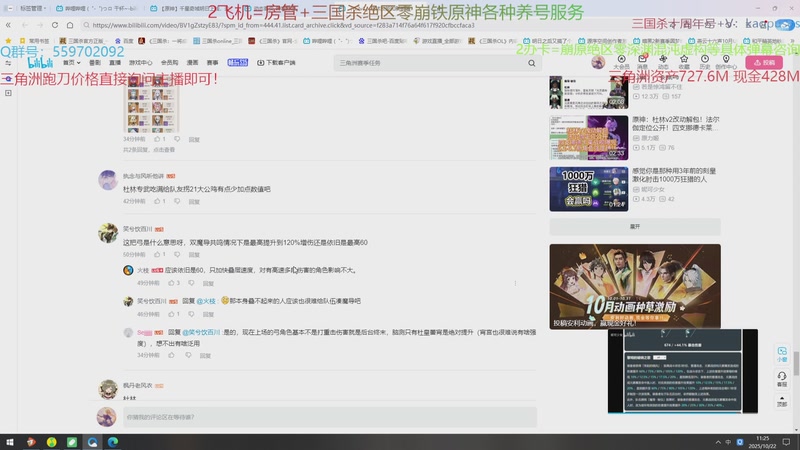
Task: Open the 消息 messages icon
Action: 642,62
